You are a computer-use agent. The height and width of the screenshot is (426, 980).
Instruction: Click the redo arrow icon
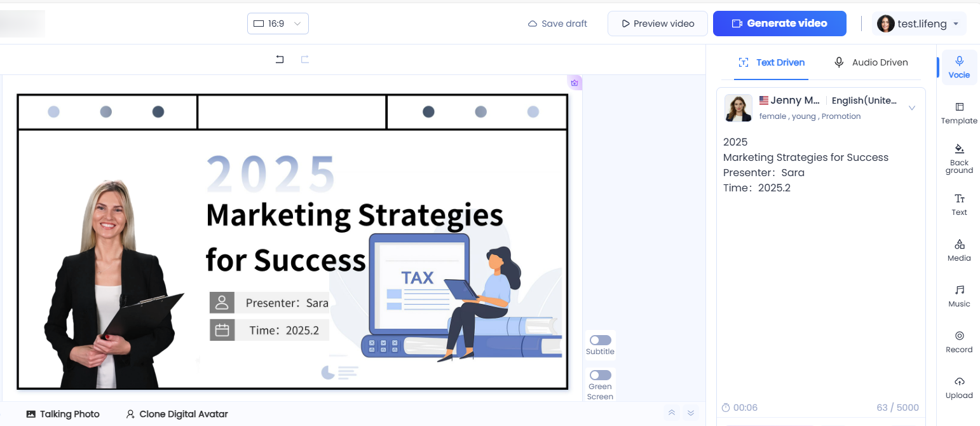(305, 60)
